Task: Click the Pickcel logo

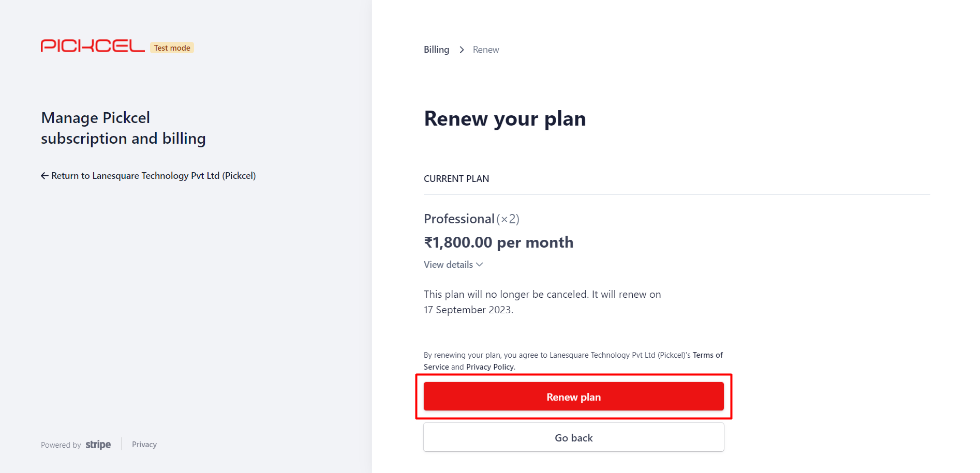Action: click(x=93, y=46)
